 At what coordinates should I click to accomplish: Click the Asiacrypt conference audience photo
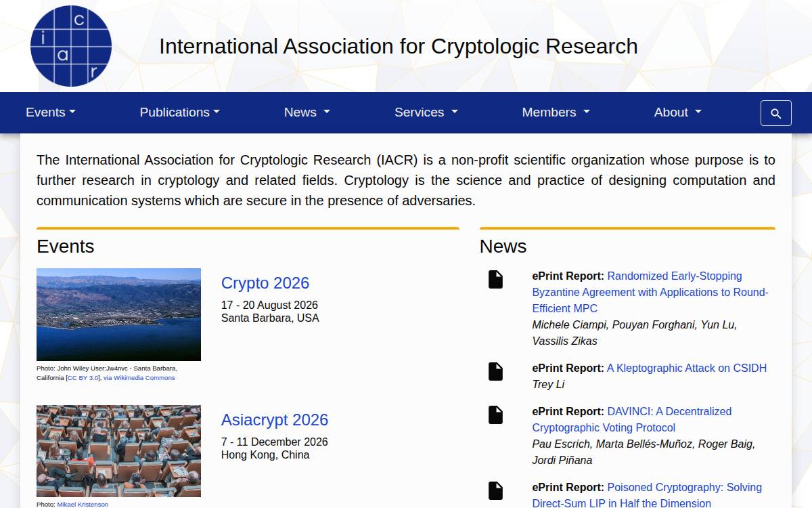tap(118, 451)
